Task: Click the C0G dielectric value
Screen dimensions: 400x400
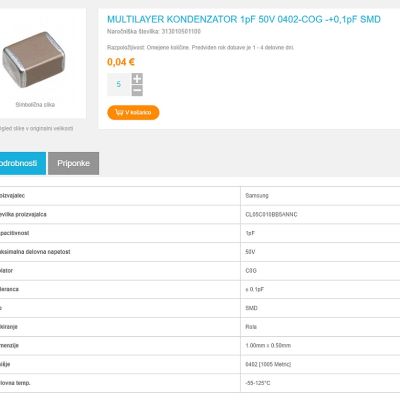Action: 251,270
